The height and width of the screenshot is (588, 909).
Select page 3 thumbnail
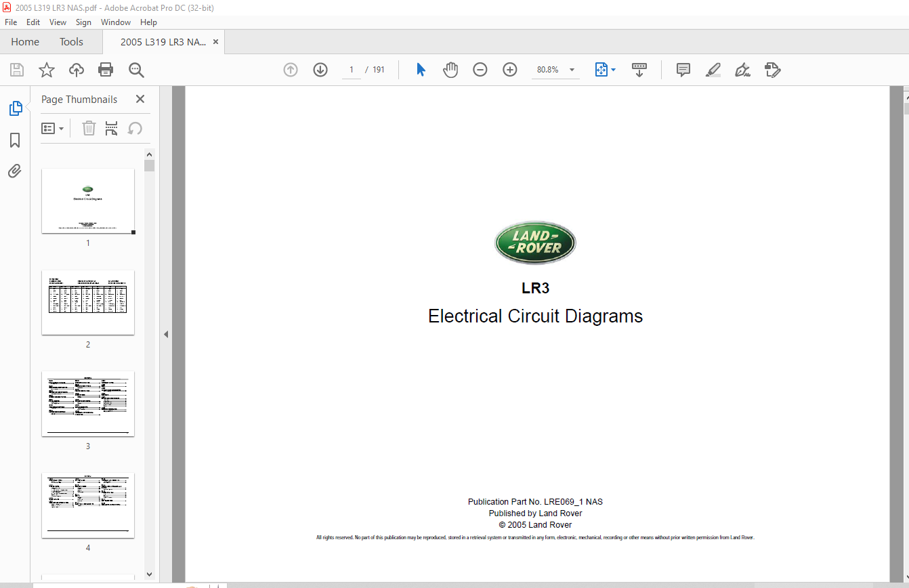[88, 404]
